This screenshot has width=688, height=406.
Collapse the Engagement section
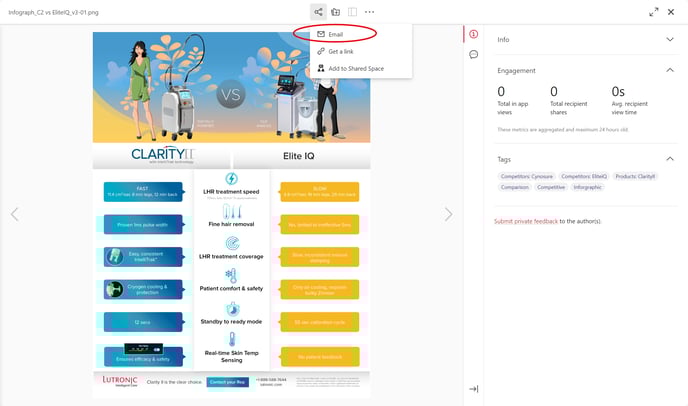670,71
